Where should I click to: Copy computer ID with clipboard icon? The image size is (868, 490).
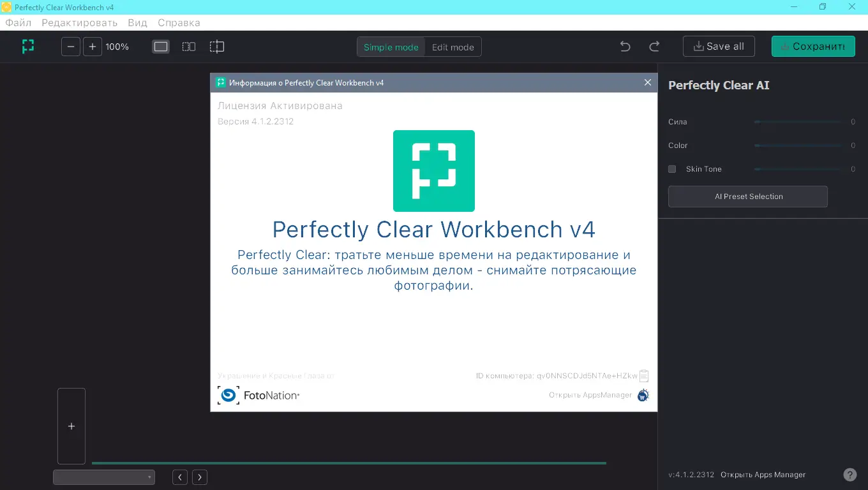(644, 376)
